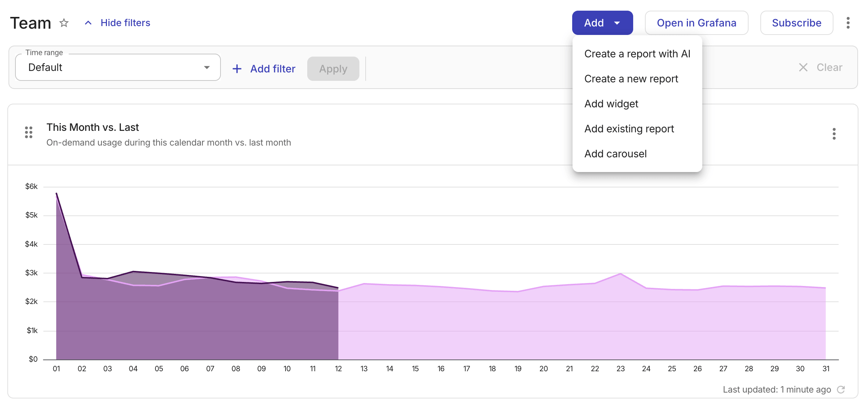
Task: Click the $3k y-axis label
Action: pyautogui.click(x=31, y=273)
